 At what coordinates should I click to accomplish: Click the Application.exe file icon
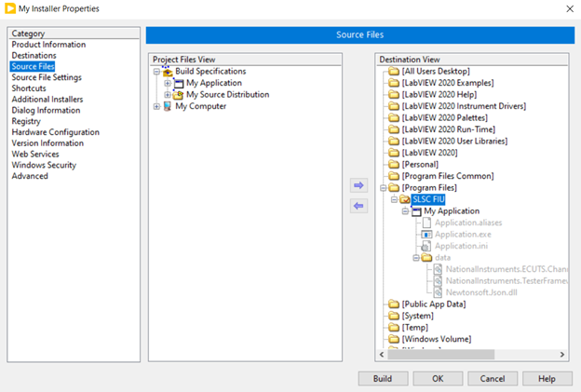(x=426, y=235)
